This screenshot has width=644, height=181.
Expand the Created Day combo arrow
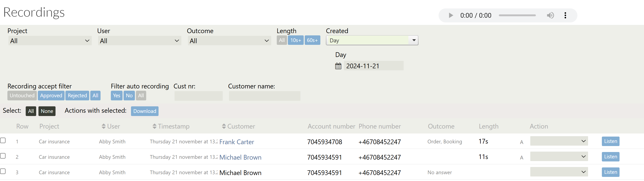(x=414, y=40)
